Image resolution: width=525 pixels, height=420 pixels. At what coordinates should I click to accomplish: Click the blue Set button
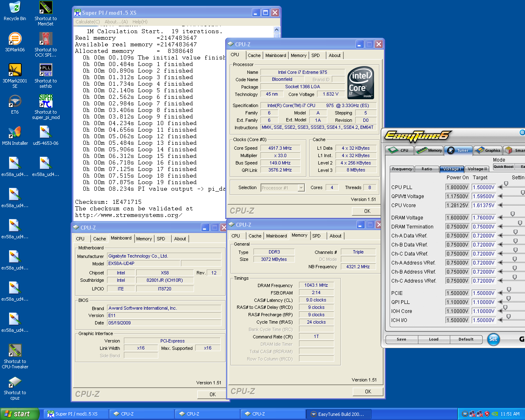[x=493, y=339]
